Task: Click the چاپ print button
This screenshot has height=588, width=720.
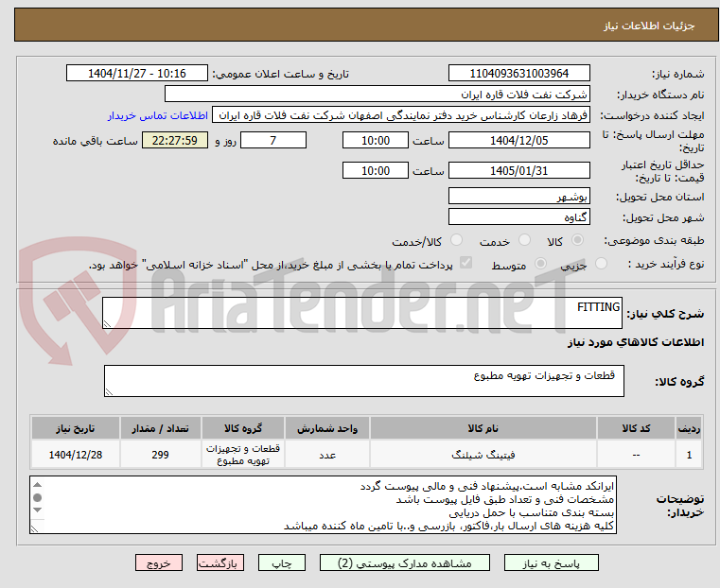Action: point(282,563)
